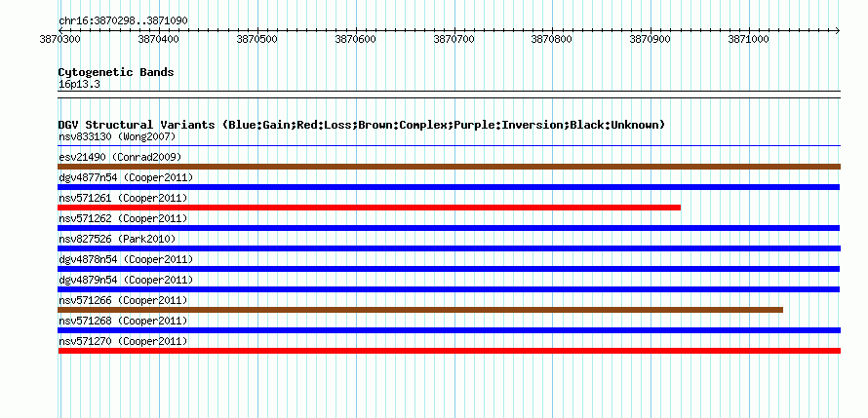Click the 3870500 ruler position

(x=256, y=40)
